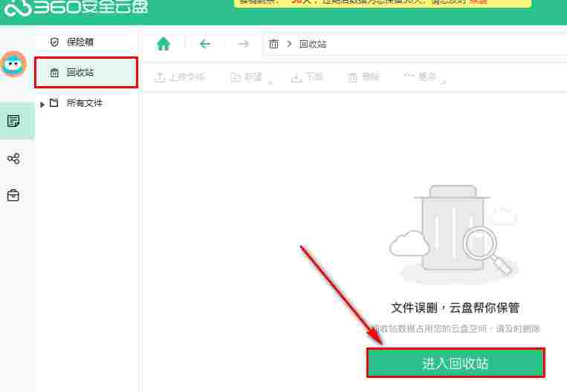Click the 删除 toolbar button
The image size is (567, 392).
tap(363, 77)
